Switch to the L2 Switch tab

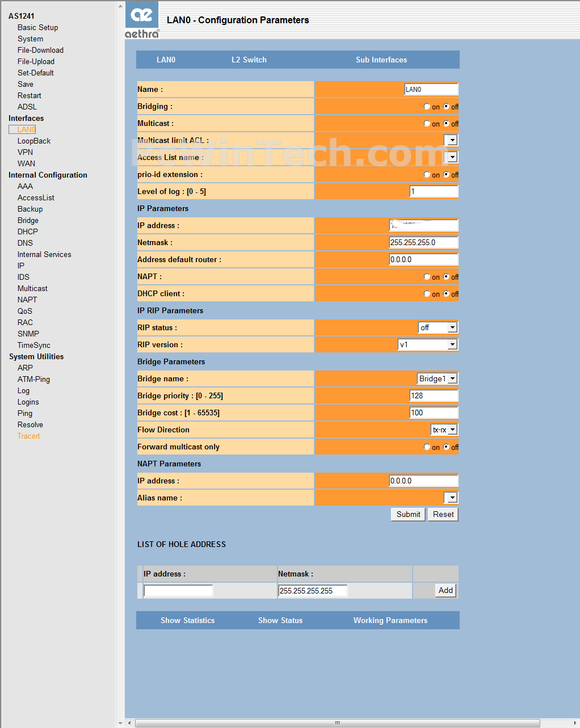point(249,60)
